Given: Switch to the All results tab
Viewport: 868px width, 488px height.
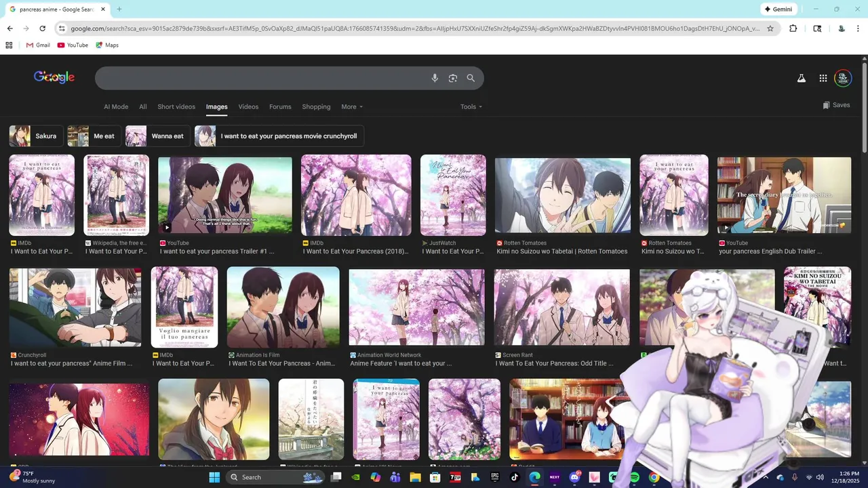Looking at the screenshot, I should (x=143, y=106).
